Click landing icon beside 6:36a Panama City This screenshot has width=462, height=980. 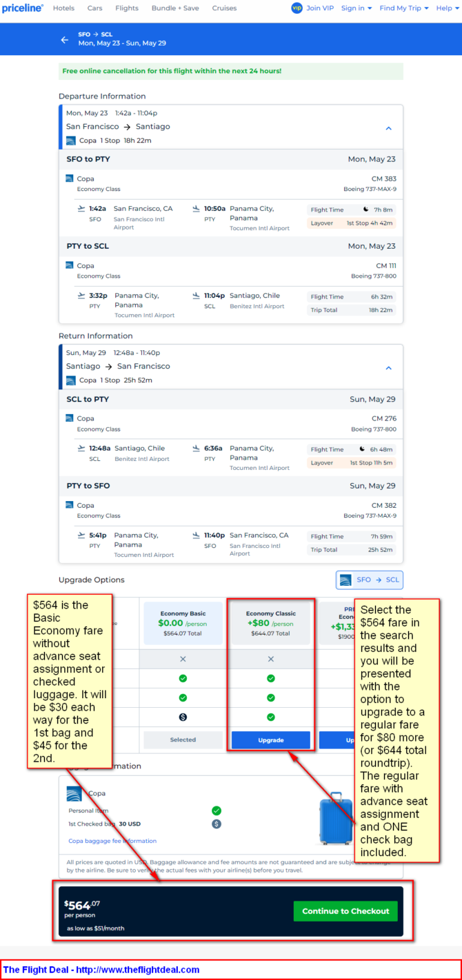coord(197,449)
